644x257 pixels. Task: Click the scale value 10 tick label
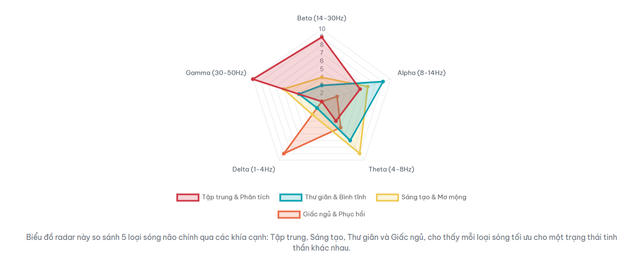coord(322,29)
